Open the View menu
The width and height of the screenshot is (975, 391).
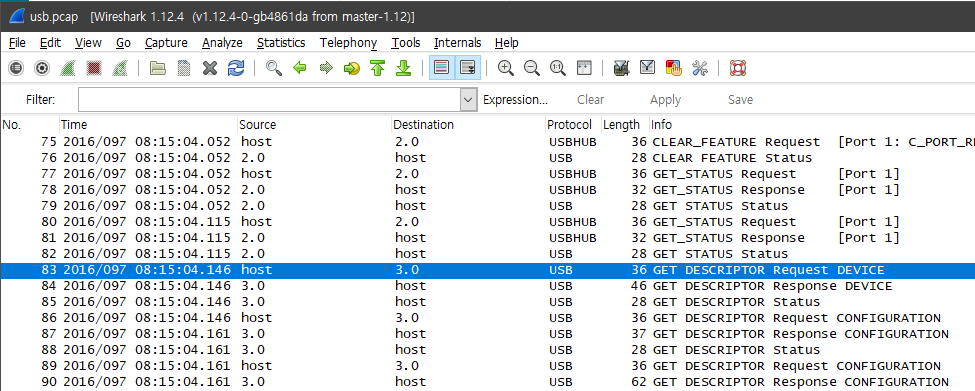tap(88, 43)
